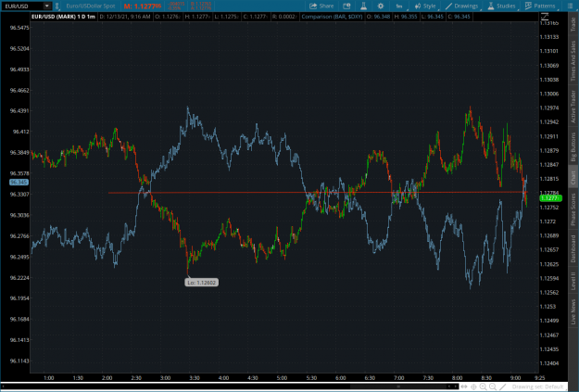Screen dimensions: 579x392
Task: Select the crosshair pointer icon
Action: pyautogui.click(x=473, y=386)
